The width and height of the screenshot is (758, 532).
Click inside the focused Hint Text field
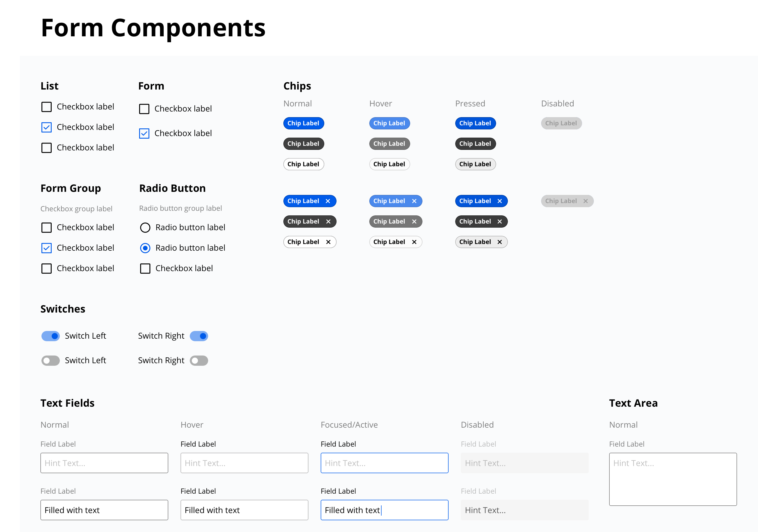point(384,463)
